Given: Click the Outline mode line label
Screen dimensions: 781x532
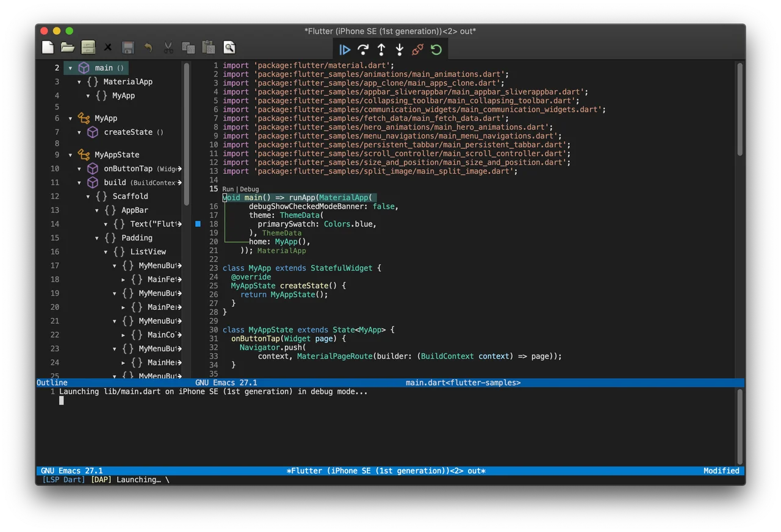Looking at the screenshot, I should coord(52,383).
